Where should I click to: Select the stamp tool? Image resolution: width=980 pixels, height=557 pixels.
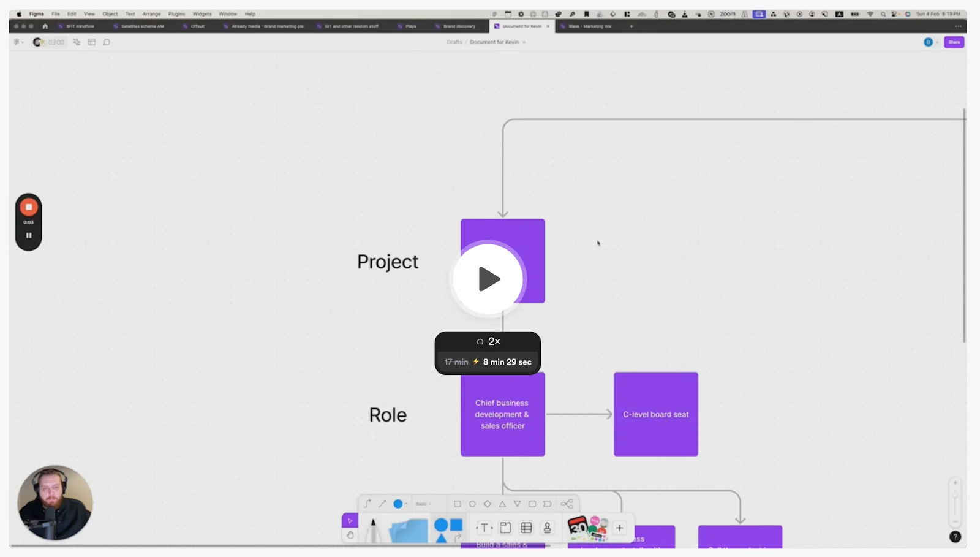coord(547,528)
